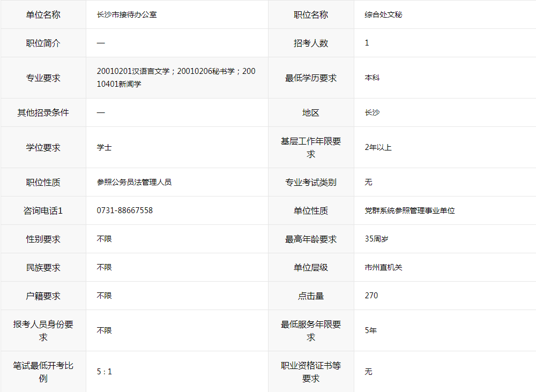Click the dash value beside 职位简介
The height and width of the screenshot is (392, 536).
[101, 43]
